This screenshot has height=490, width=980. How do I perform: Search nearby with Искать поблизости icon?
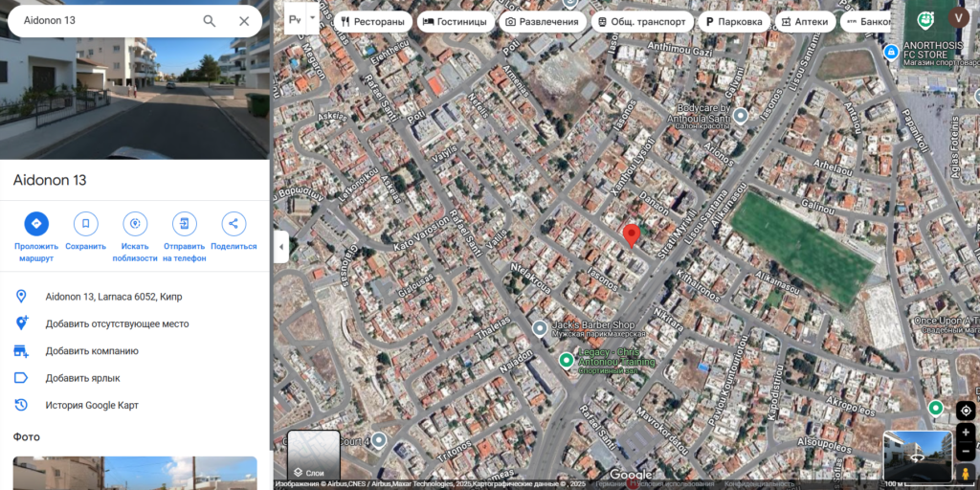[135, 224]
